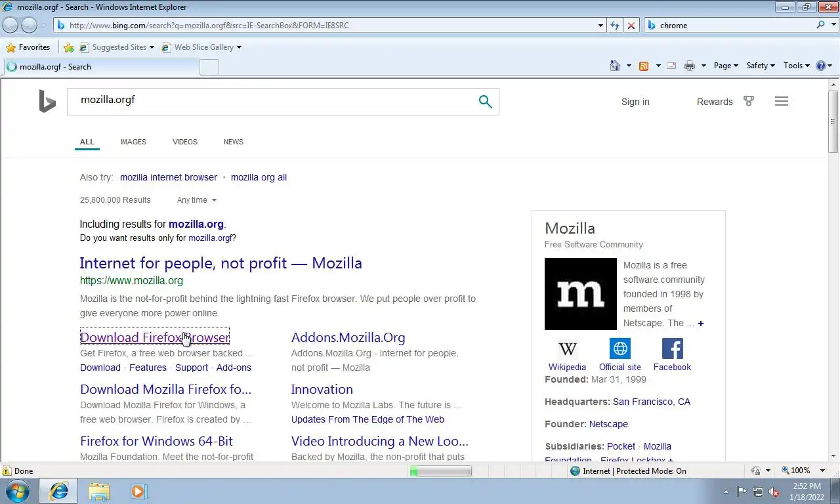Open Web Slice Gallery dropdown

[x=239, y=47]
